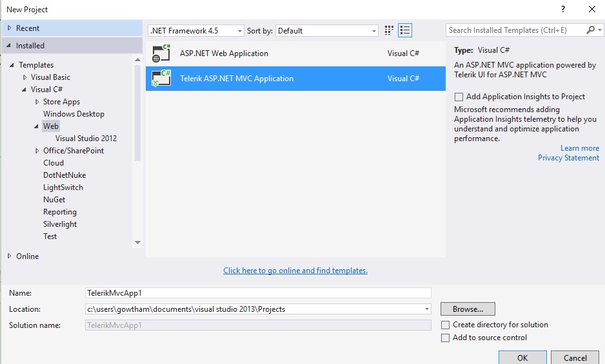Click the go online and find templates link

pyautogui.click(x=295, y=271)
